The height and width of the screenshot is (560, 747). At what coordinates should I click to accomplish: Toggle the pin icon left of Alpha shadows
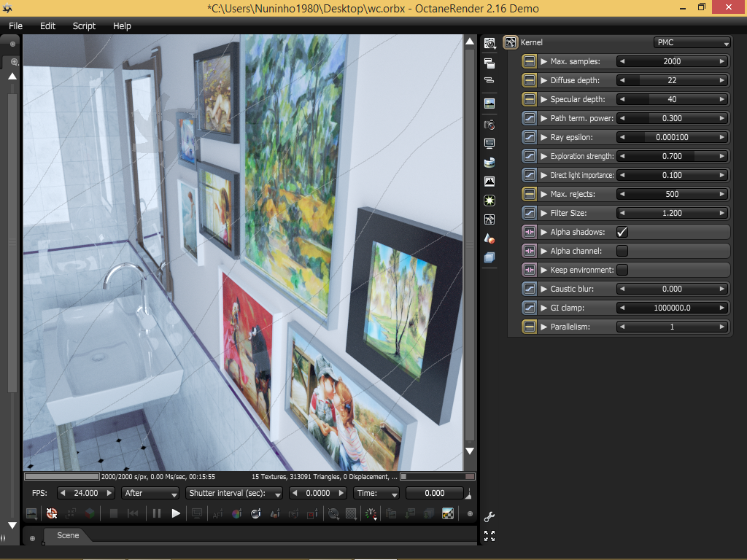click(x=530, y=232)
